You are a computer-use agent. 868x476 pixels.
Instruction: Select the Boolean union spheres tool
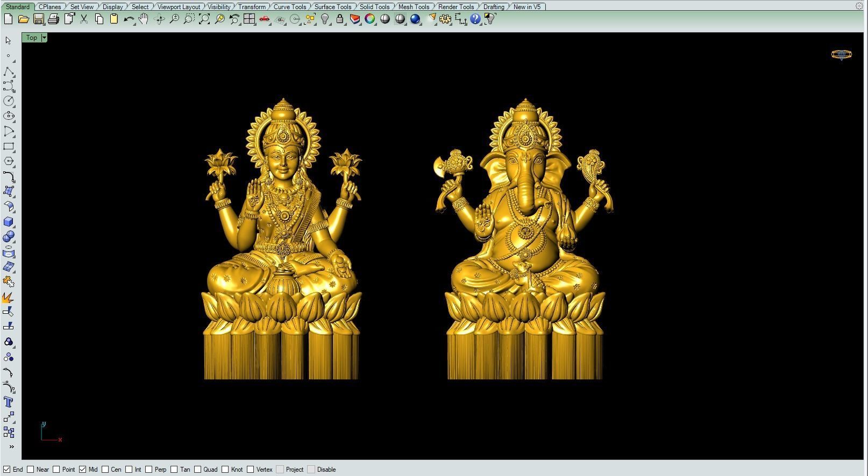coord(9,237)
